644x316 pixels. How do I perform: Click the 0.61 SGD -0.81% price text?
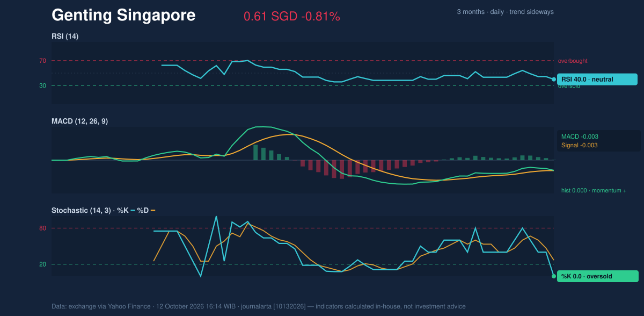point(292,17)
